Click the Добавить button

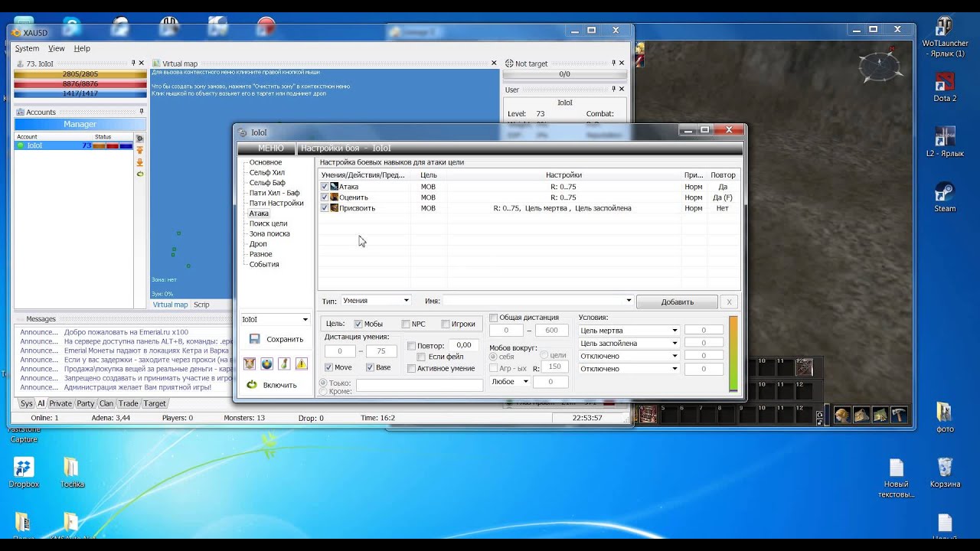click(677, 302)
